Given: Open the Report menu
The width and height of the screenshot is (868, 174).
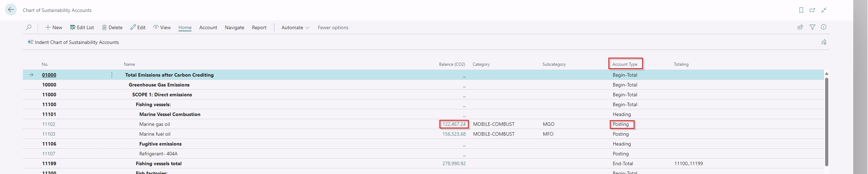Looking at the screenshot, I should 259,27.
